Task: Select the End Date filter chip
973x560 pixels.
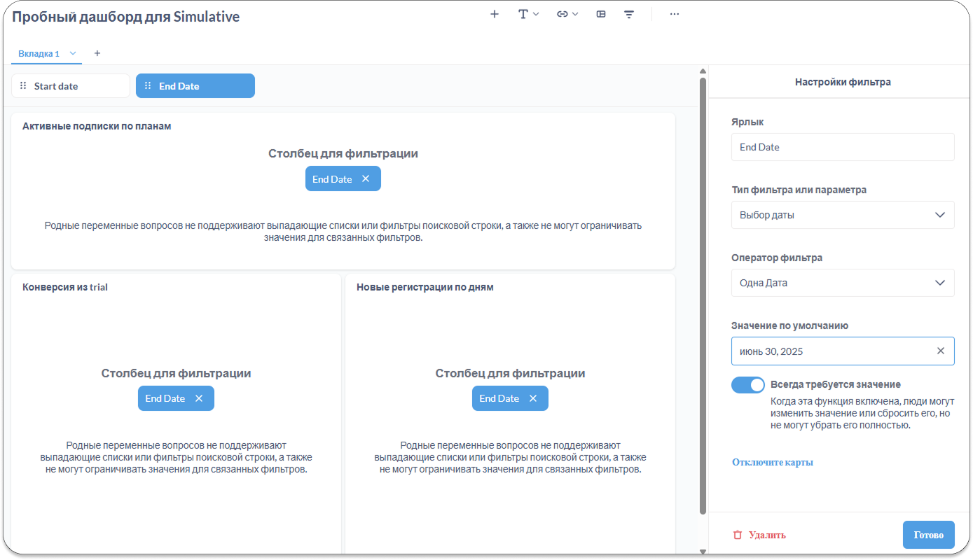Action: click(195, 86)
